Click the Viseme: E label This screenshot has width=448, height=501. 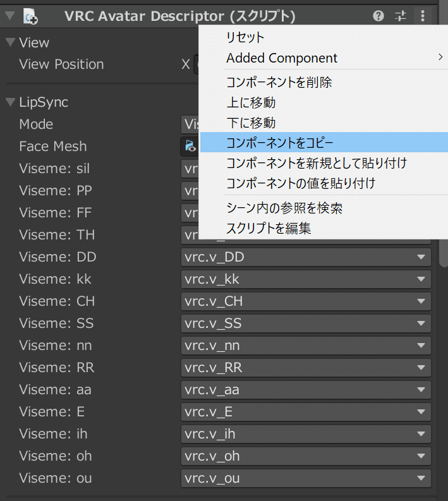52,411
